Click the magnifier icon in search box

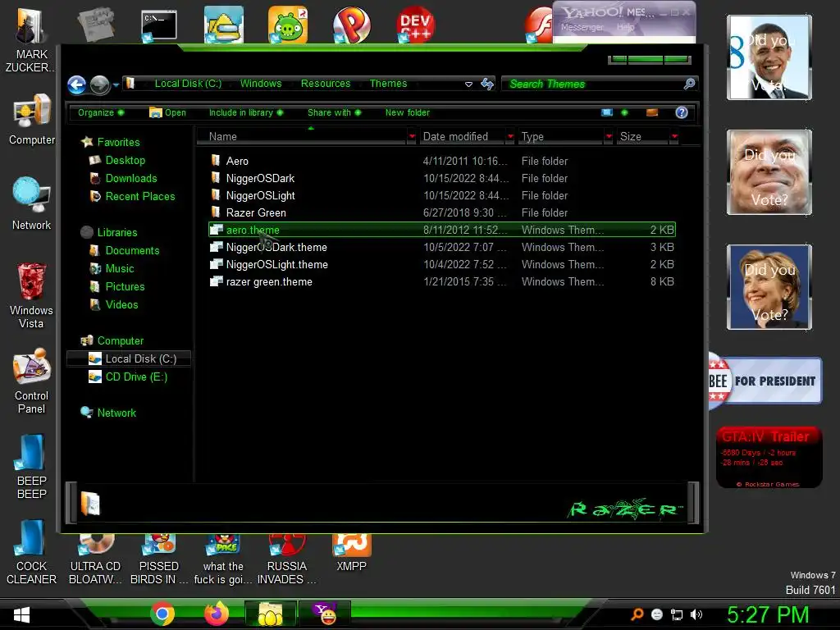[x=689, y=84]
